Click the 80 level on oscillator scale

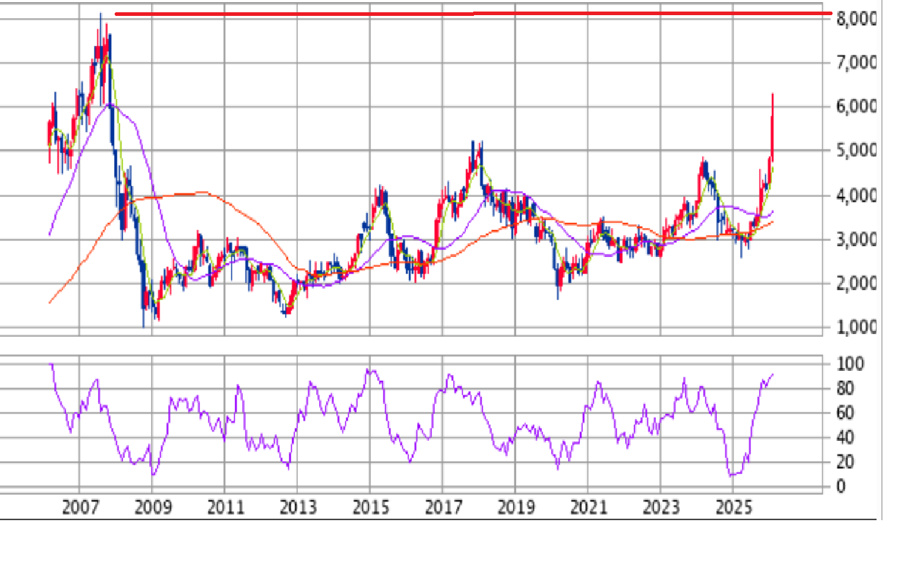pyautogui.click(x=846, y=389)
